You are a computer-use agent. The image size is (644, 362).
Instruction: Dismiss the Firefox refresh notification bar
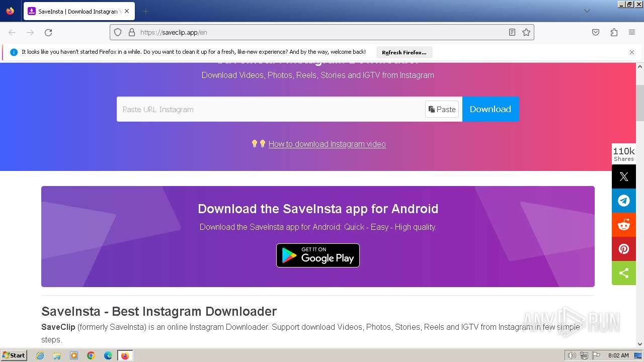coord(632,52)
